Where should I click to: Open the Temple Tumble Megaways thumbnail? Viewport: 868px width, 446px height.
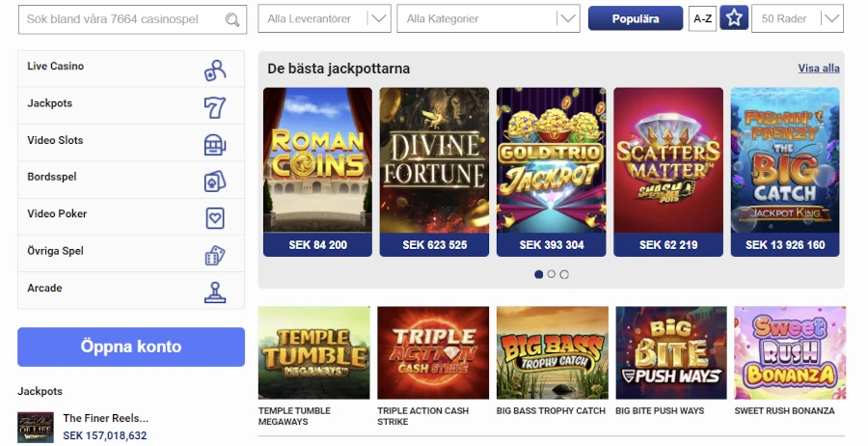pos(313,353)
